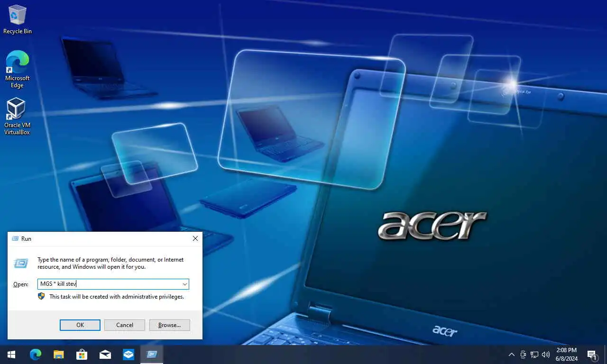
Task: Click the 'administrative privileges' notice text
Action: pyautogui.click(x=117, y=297)
